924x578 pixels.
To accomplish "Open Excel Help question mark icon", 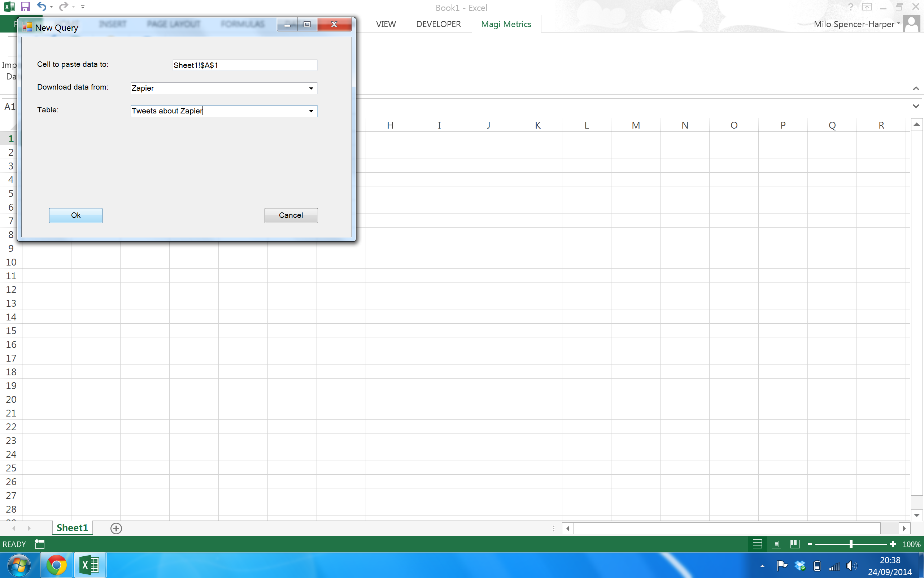I will tap(850, 7).
